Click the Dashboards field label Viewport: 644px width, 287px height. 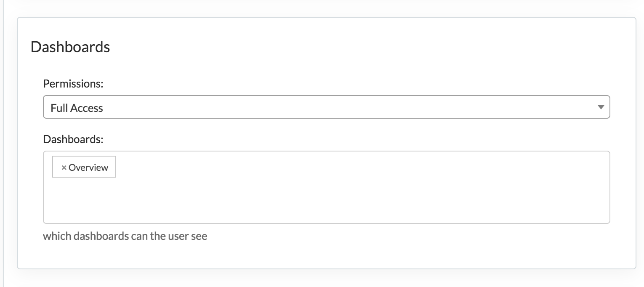click(x=73, y=139)
